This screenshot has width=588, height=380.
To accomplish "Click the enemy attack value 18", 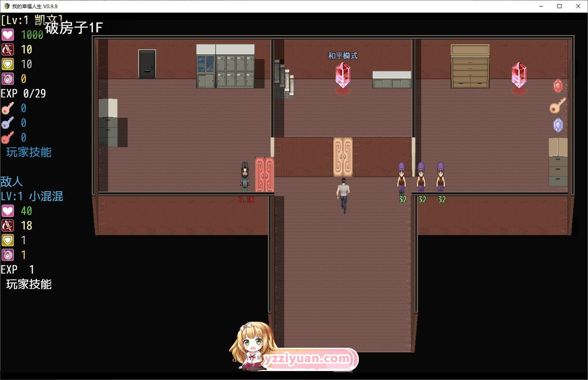I will [x=27, y=225].
